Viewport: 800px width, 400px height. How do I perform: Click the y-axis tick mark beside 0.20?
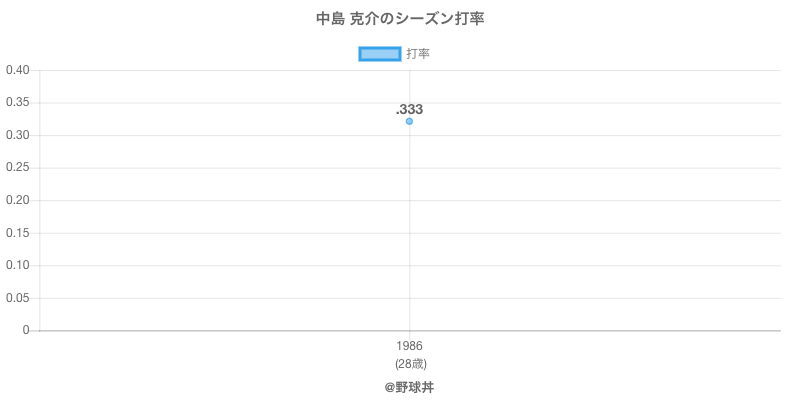pos(36,200)
